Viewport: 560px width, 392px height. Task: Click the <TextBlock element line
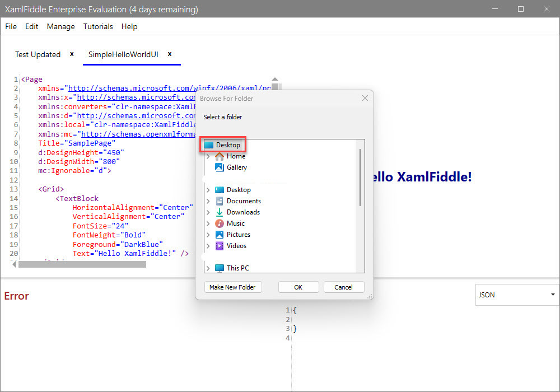click(77, 198)
